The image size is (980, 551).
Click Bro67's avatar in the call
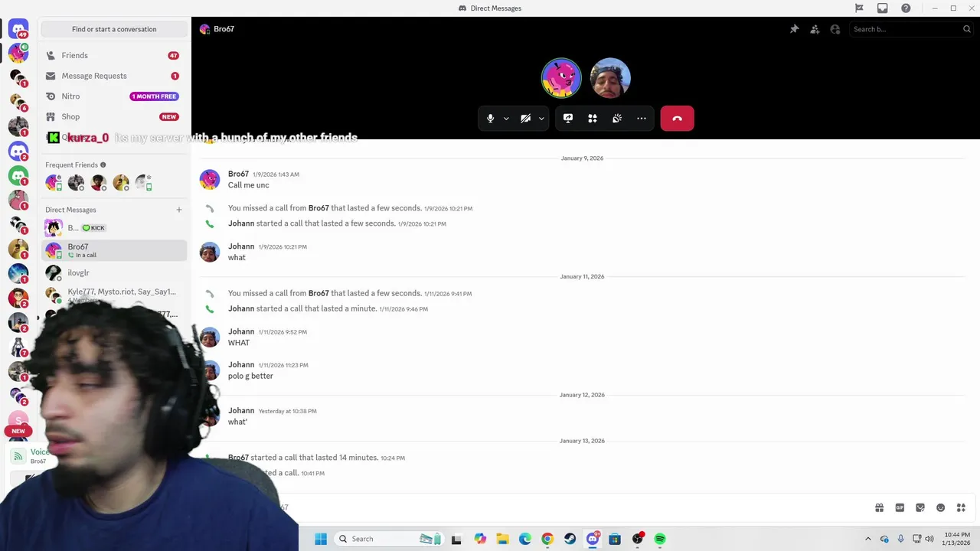561,77
